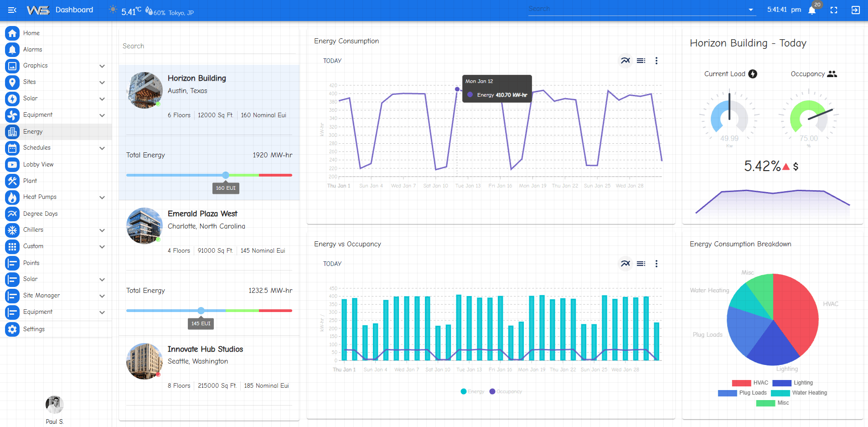Click the logout icon in header

coord(855,10)
